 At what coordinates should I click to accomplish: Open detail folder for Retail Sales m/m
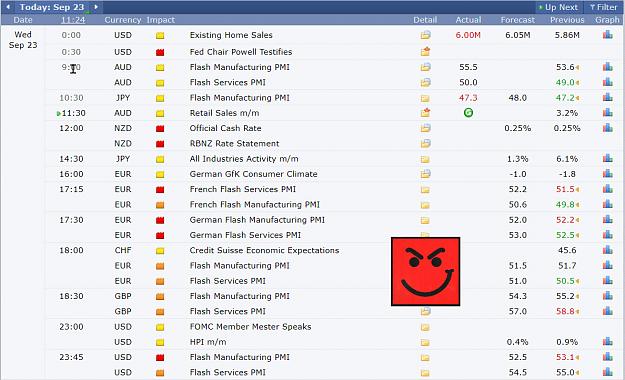point(425,113)
